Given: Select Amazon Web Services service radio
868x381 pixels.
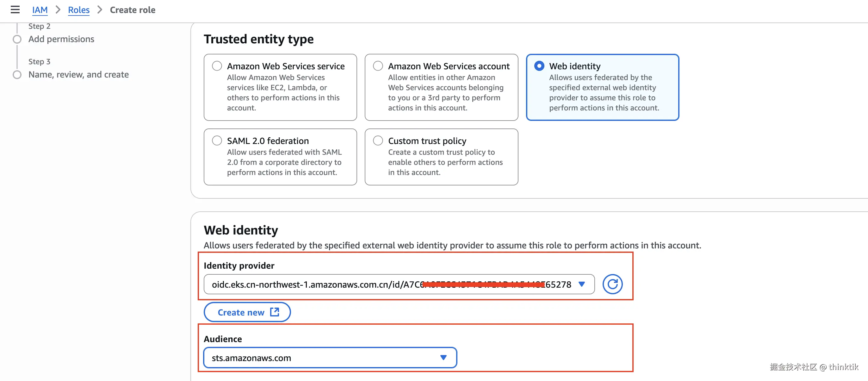Looking at the screenshot, I should pyautogui.click(x=217, y=66).
